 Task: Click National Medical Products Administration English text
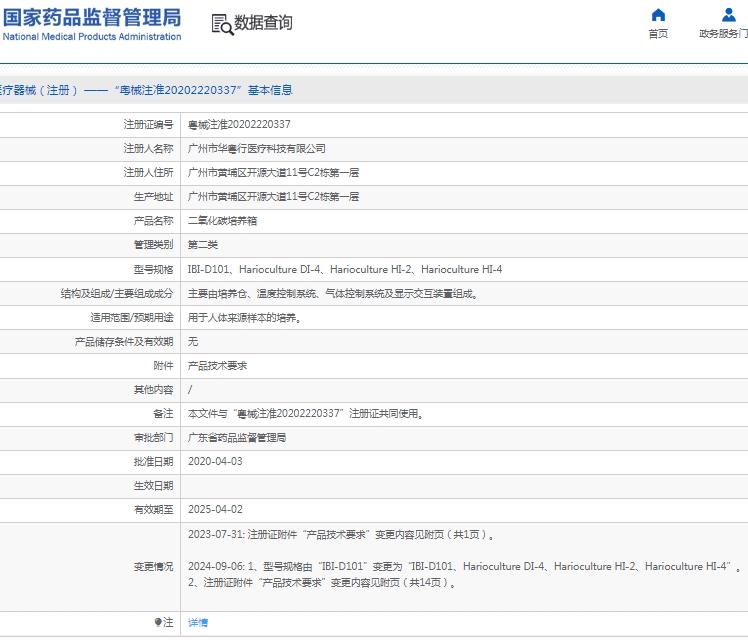[x=92, y=37]
